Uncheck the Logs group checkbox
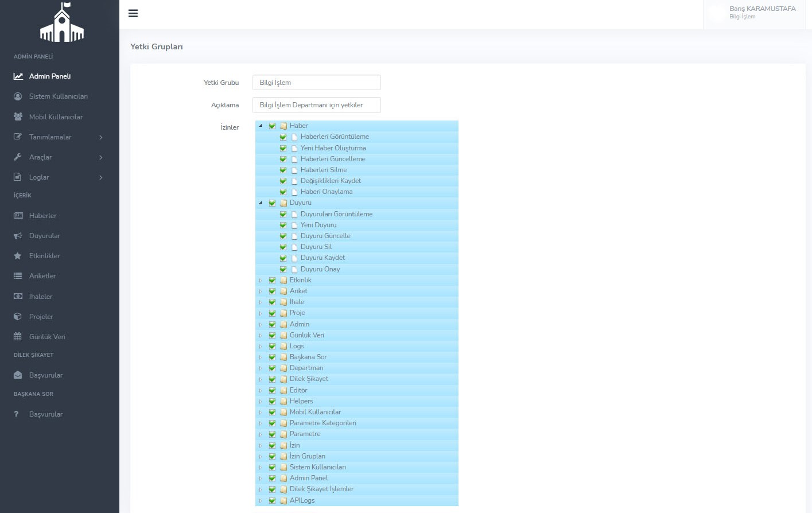Image resolution: width=812 pixels, height=513 pixels. [x=272, y=346]
